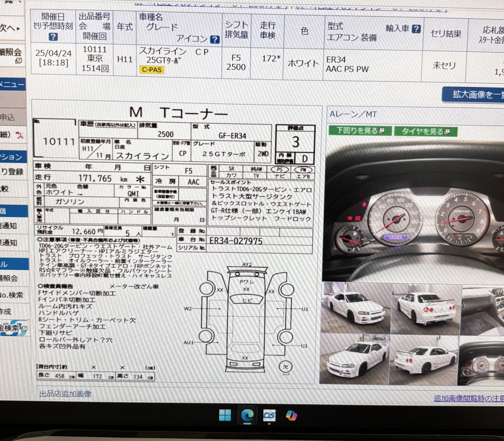Click 次へ in the left sidebar

coord(10,28)
